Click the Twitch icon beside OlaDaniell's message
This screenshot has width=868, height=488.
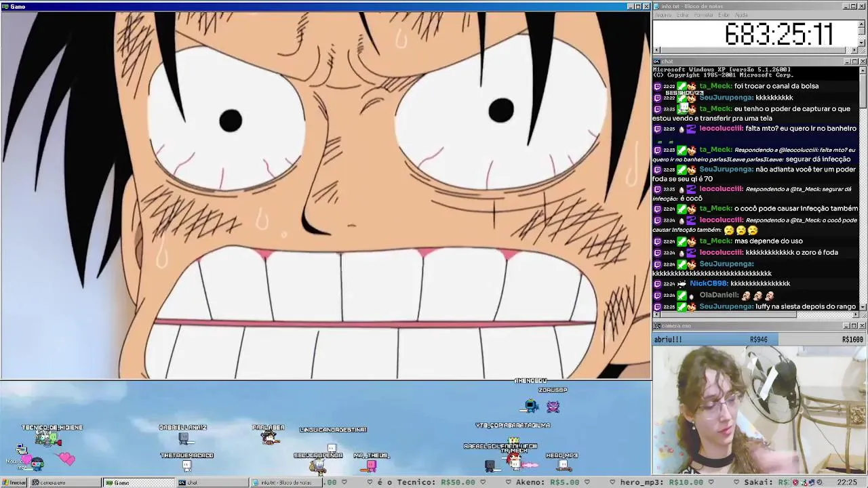[657, 296]
